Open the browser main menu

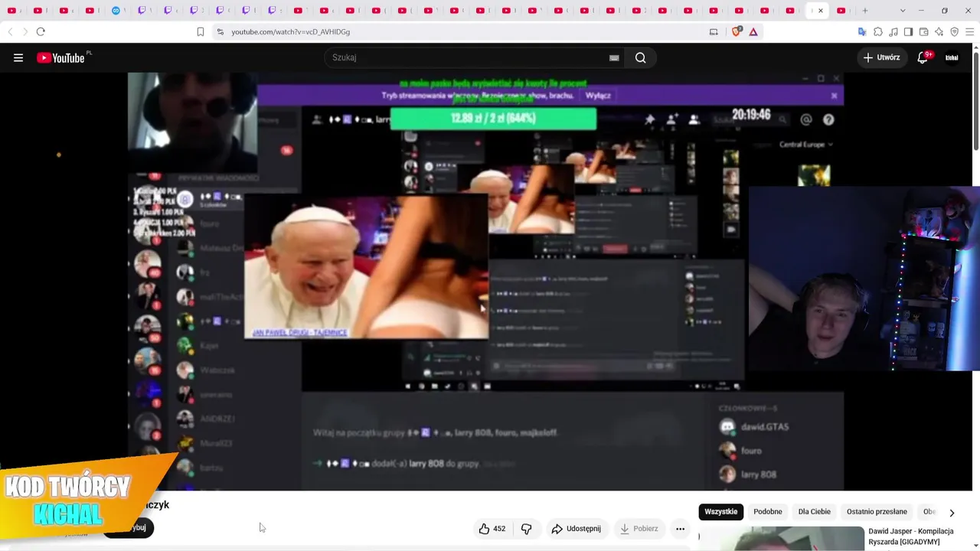point(969,31)
